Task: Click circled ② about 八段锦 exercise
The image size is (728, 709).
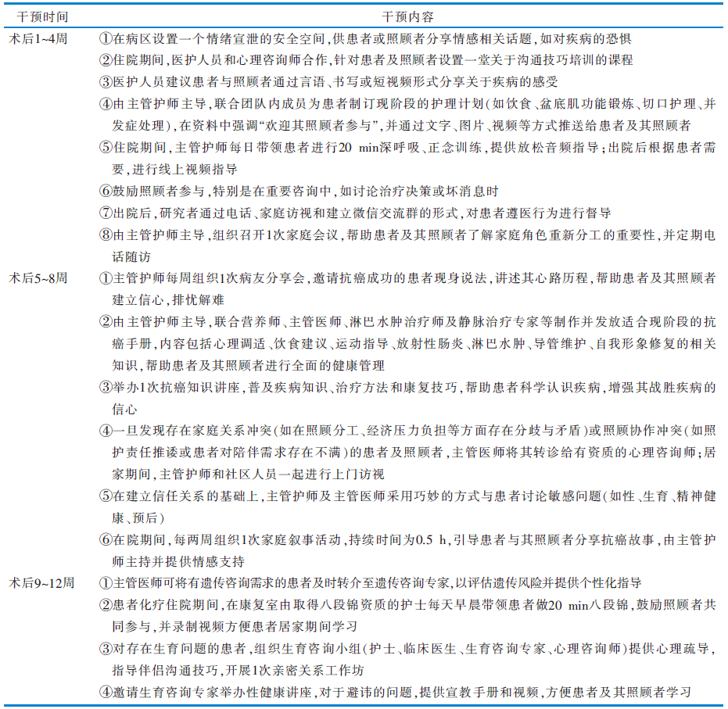Action: (106, 604)
